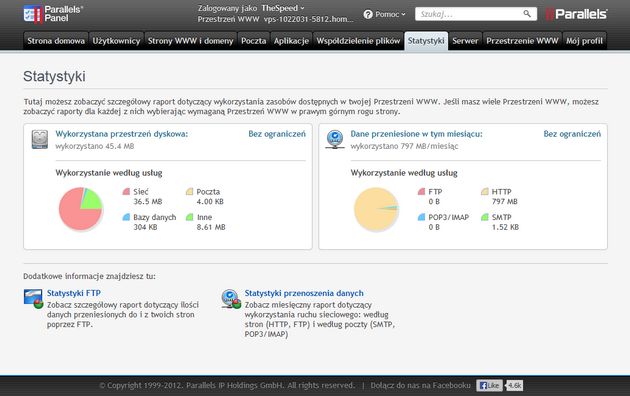Click the Bazy danych 304 KB value
Viewport: 630px width, 396px height.
(145, 227)
